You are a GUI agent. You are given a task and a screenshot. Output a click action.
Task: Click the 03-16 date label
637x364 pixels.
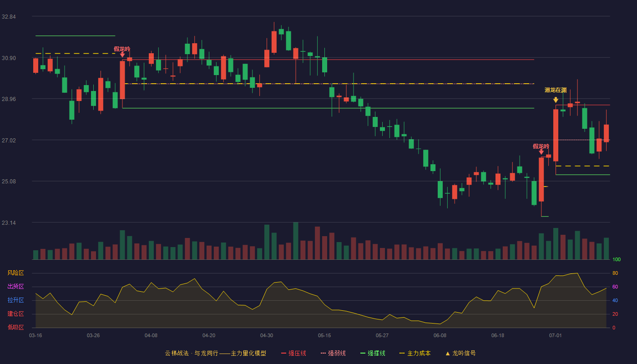(35, 335)
